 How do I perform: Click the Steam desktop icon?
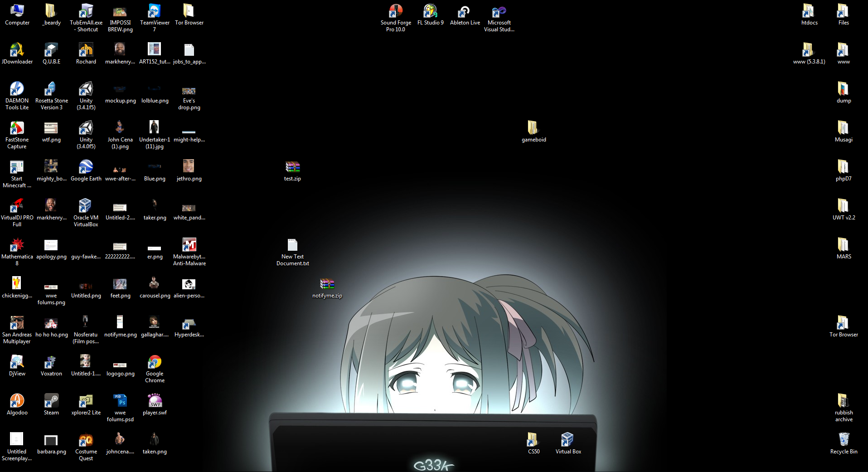pyautogui.click(x=51, y=401)
